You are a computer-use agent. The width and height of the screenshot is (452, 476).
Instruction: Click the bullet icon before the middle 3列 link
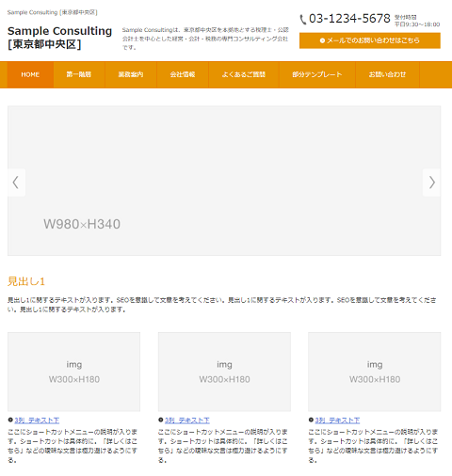[x=161, y=420]
